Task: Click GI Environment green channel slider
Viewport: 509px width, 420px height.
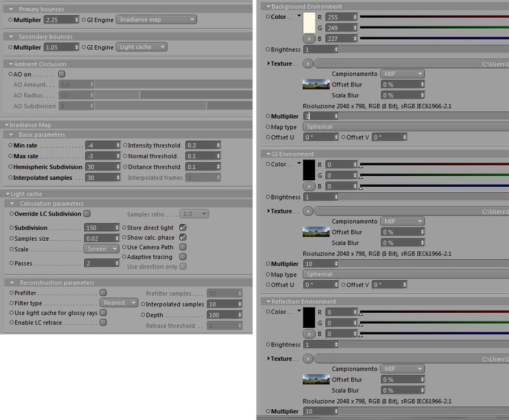Action: pos(434,175)
